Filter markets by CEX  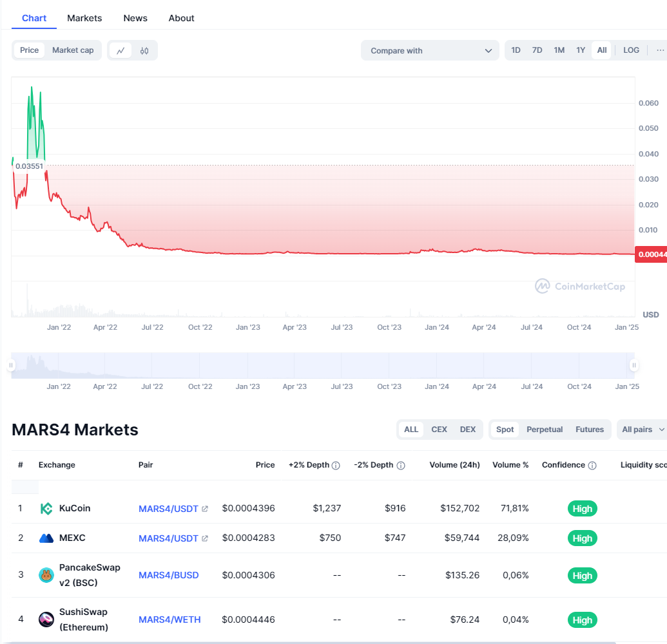pyautogui.click(x=439, y=430)
